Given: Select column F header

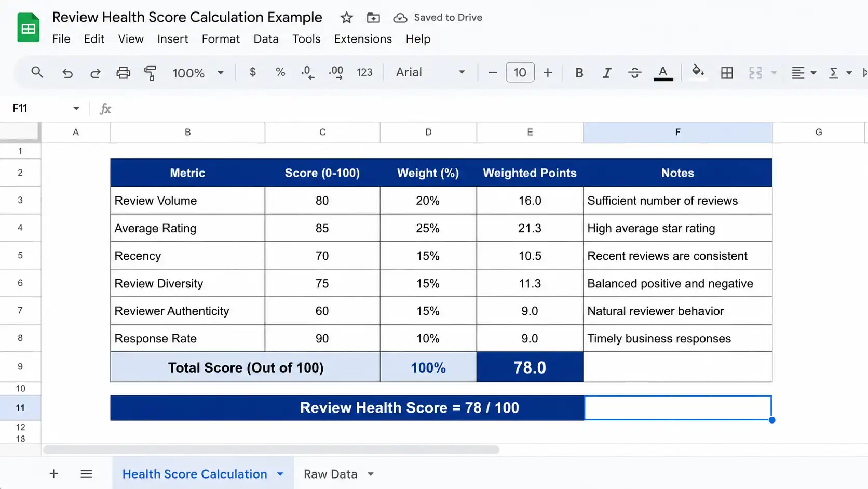Looking at the screenshot, I should (677, 132).
